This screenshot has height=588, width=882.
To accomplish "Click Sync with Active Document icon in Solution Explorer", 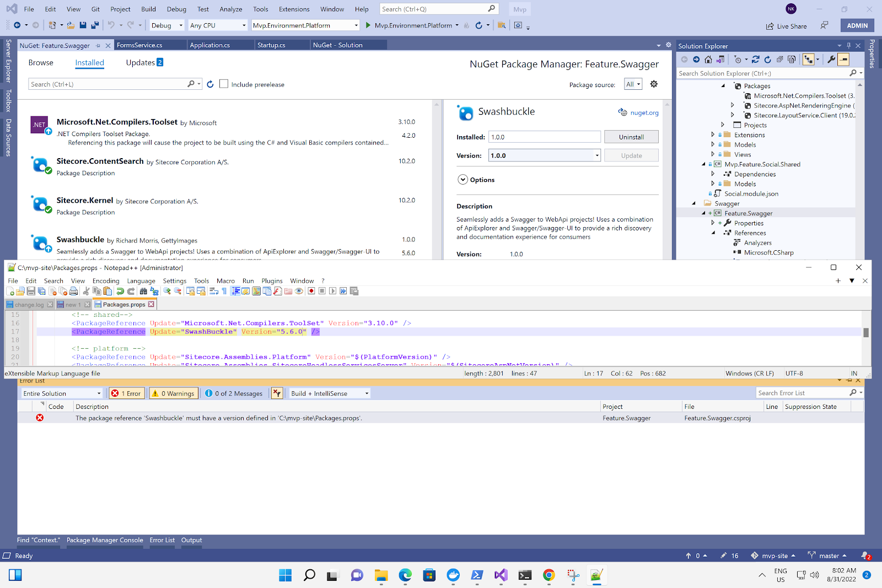I will point(756,60).
